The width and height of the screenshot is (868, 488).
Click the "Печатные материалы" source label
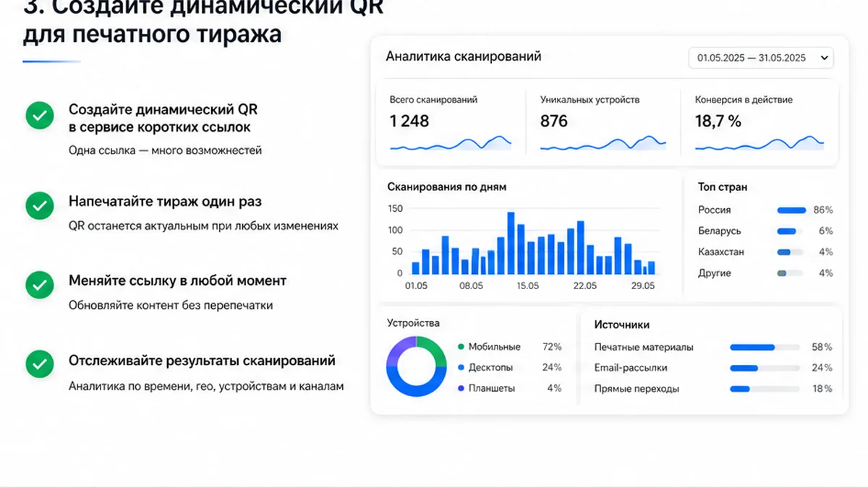tap(644, 347)
